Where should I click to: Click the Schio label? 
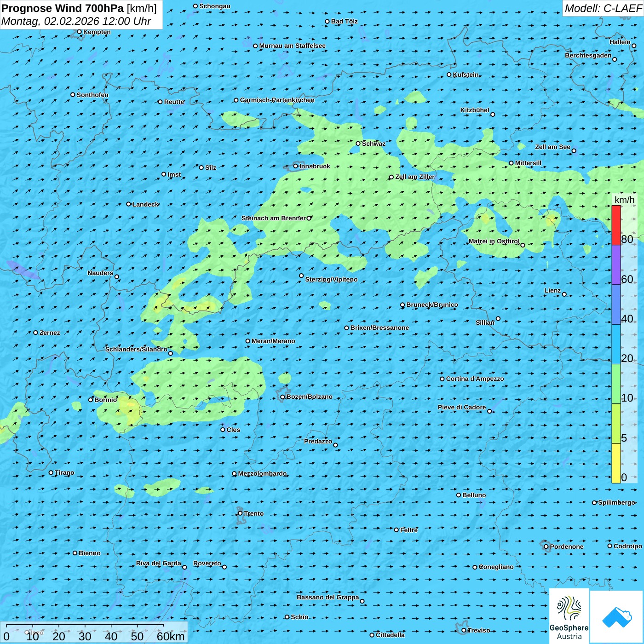(299, 617)
